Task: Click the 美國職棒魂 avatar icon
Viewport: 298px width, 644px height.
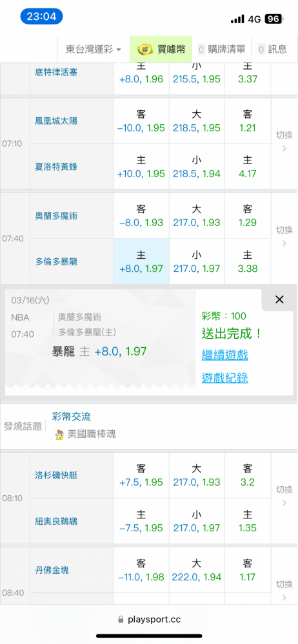Action: [x=59, y=434]
